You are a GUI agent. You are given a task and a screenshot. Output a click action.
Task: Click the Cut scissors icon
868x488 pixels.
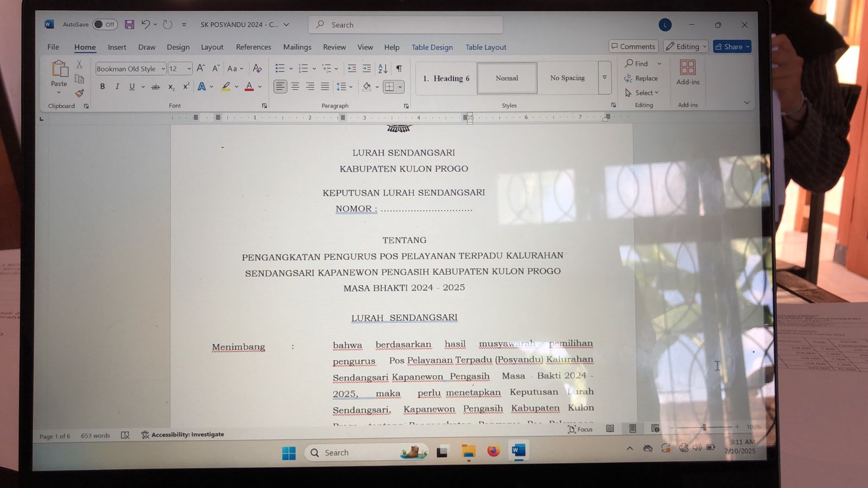pyautogui.click(x=79, y=64)
